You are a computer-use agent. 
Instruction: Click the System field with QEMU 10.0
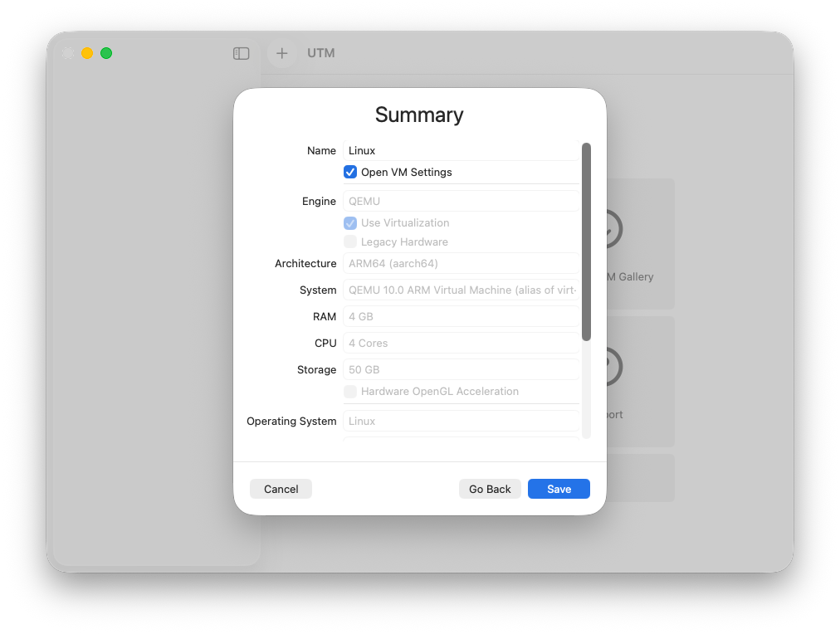[461, 290]
